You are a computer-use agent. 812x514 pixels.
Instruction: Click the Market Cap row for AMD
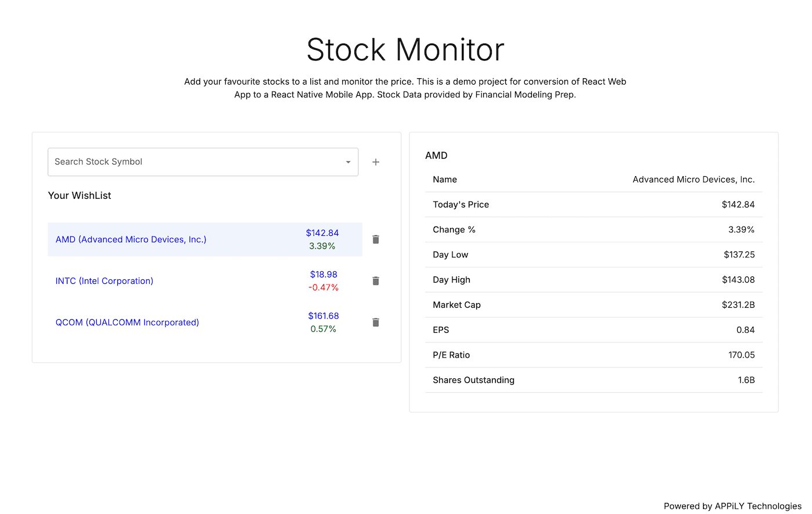pos(593,305)
